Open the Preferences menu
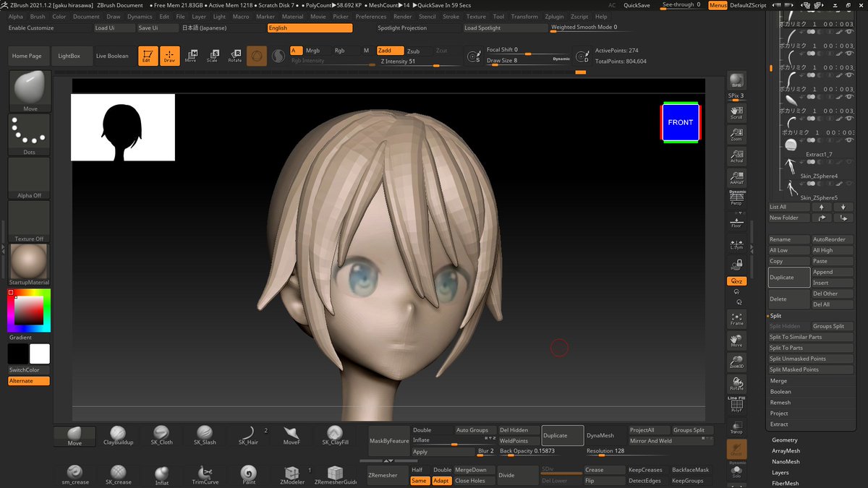This screenshot has width=868, height=488. [x=371, y=16]
